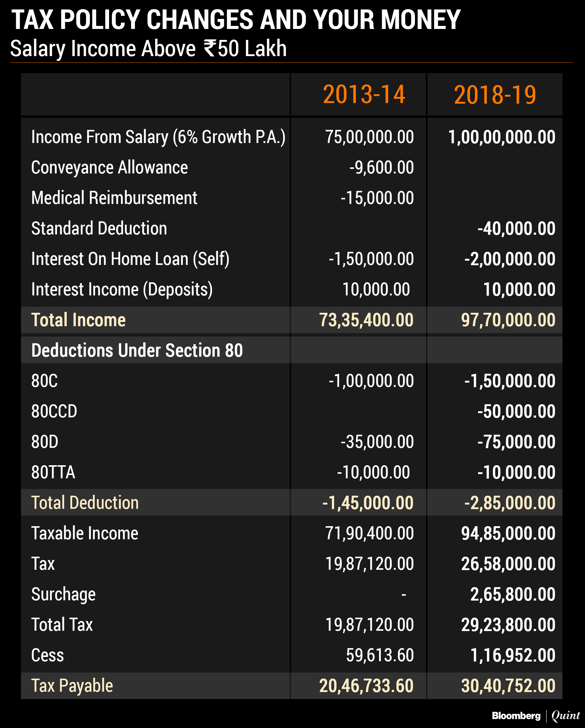Image resolution: width=585 pixels, height=728 pixels.
Task: Select the Total Income row label
Action: pyautogui.click(x=78, y=320)
